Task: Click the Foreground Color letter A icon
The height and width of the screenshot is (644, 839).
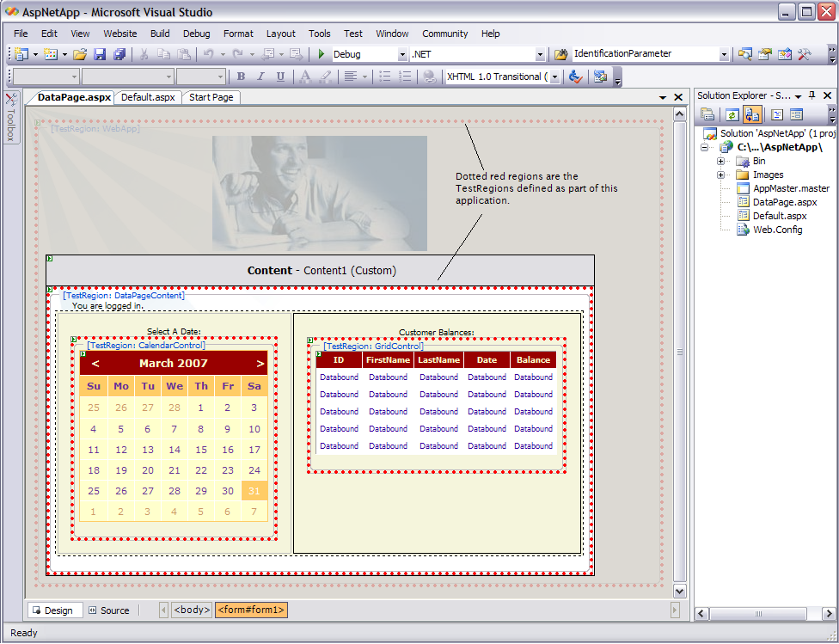Action: click(305, 77)
